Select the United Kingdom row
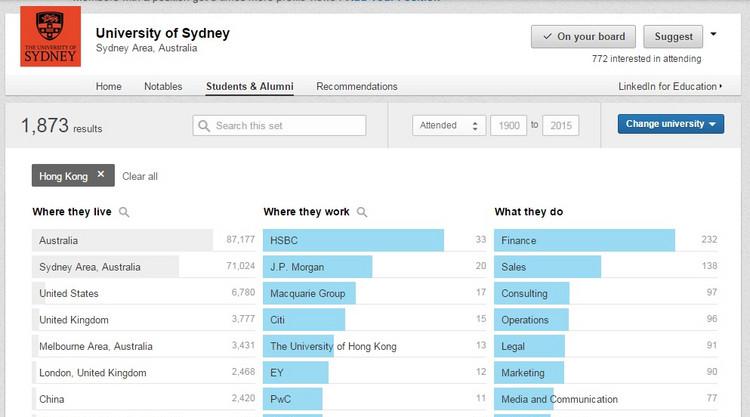Image resolution: width=750 pixels, height=417 pixels. pyautogui.click(x=143, y=319)
